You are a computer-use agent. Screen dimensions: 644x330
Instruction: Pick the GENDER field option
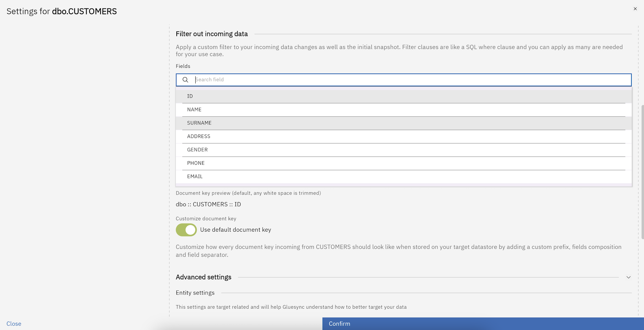coord(404,150)
